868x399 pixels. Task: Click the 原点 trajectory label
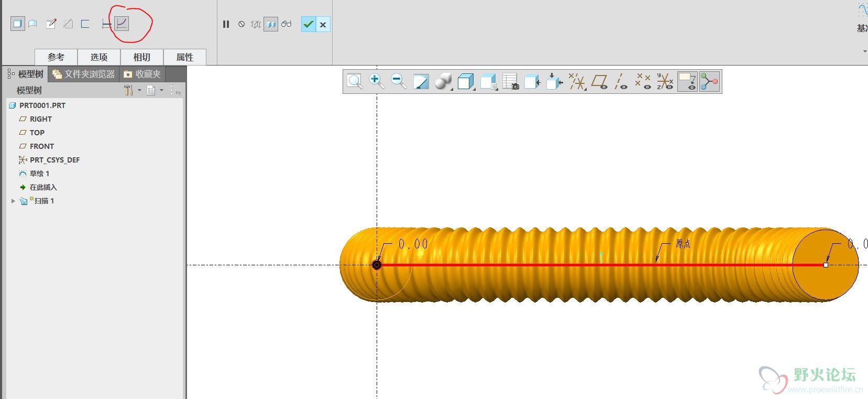[683, 243]
